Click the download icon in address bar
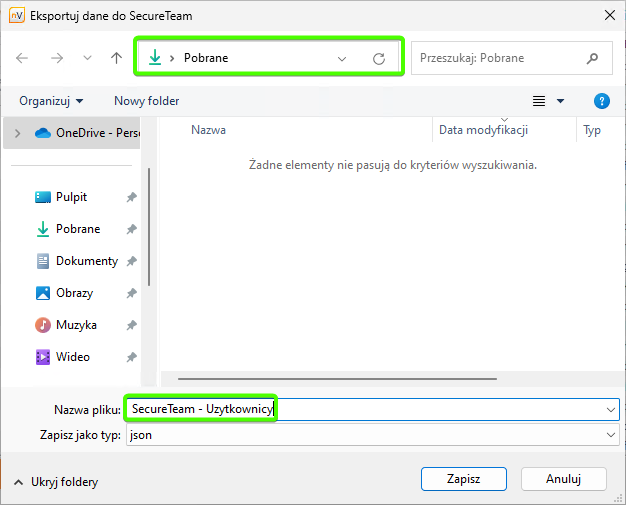Screen dimensions: 626x505 (x=155, y=58)
